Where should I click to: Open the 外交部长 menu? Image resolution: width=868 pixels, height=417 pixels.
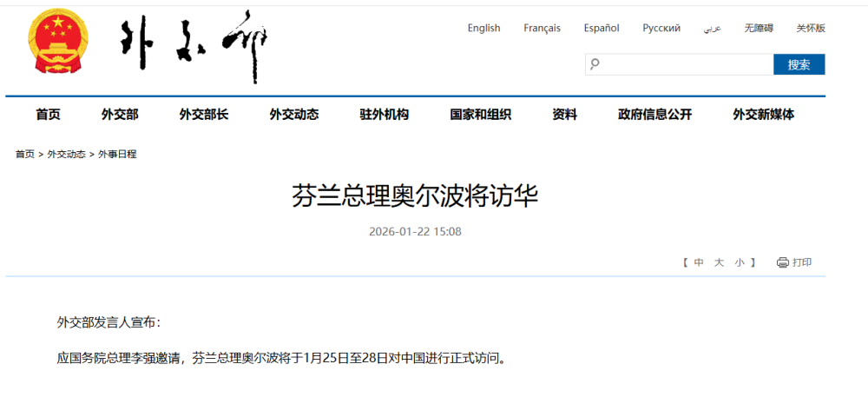(204, 114)
